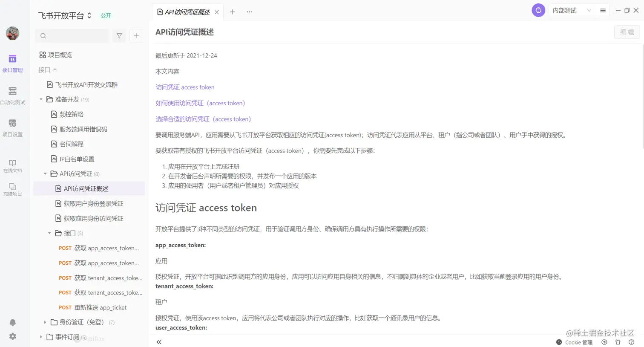This screenshot has height=347, width=644.
Task: Open first POST 获取 tenant_access_token endpoint
Action: coord(101,278)
